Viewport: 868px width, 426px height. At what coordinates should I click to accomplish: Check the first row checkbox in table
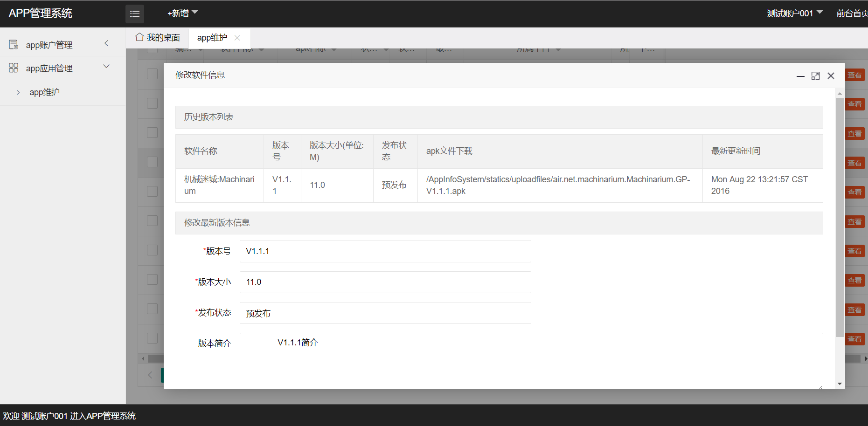pyautogui.click(x=152, y=74)
